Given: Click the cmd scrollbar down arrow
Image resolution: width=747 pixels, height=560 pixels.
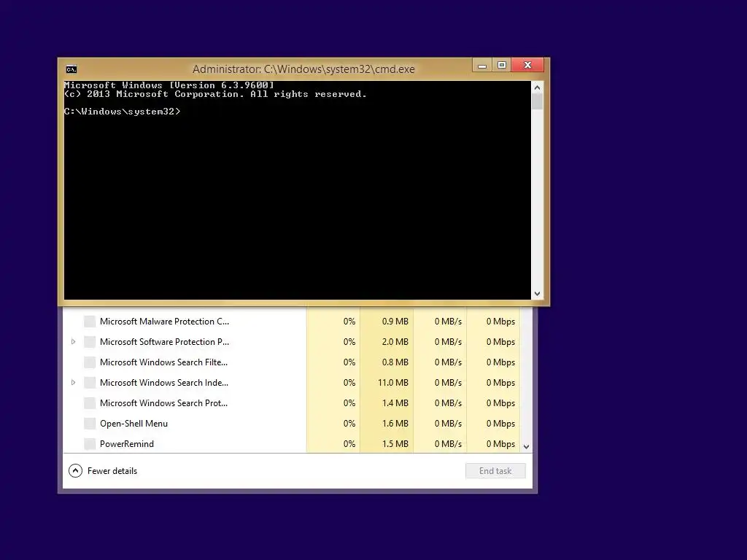Looking at the screenshot, I should [537, 294].
